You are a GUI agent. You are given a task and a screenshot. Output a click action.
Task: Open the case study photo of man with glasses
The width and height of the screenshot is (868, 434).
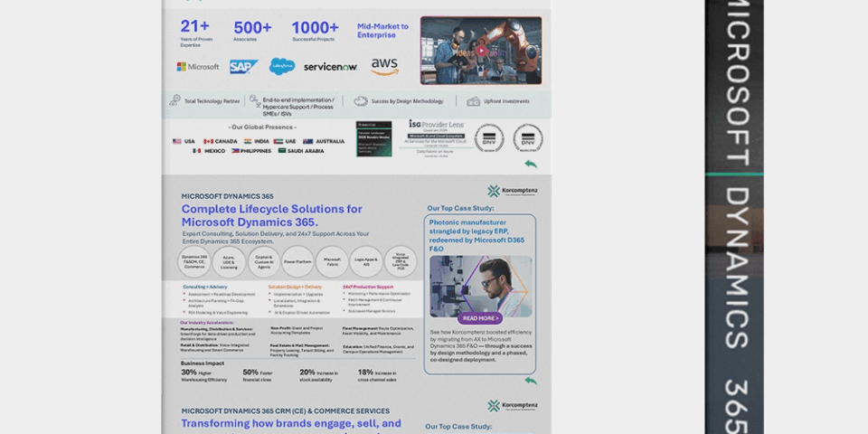480,287
